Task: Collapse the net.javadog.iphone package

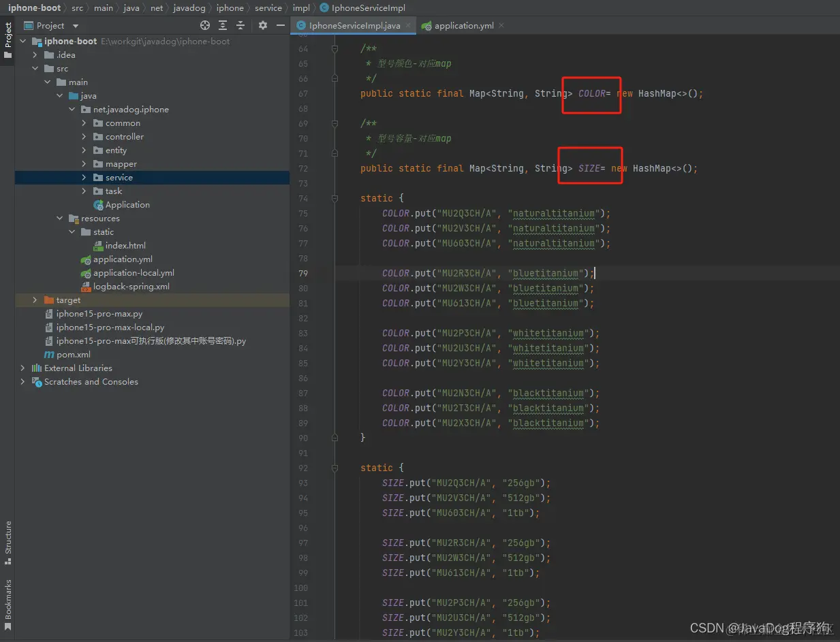Action: pos(72,110)
